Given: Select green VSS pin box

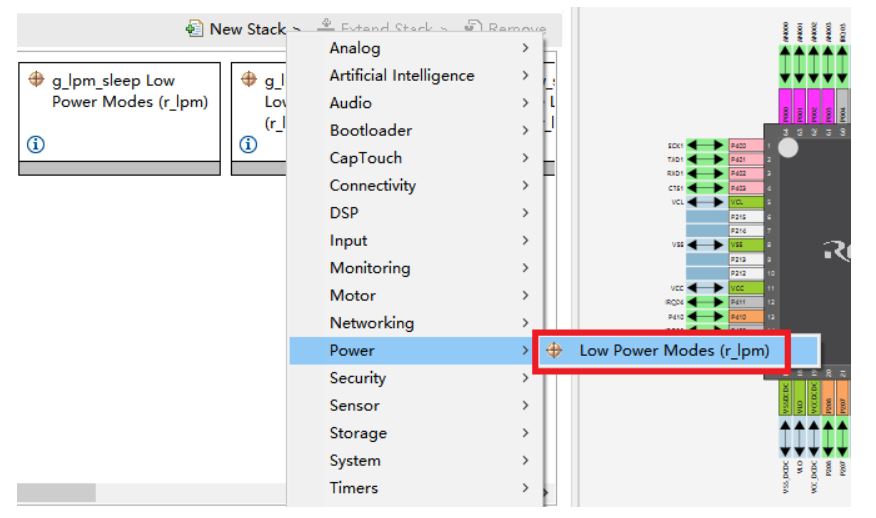Looking at the screenshot, I should click(x=746, y=245).
